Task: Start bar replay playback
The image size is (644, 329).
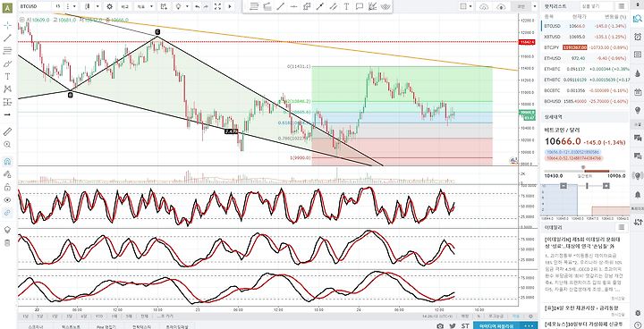Action: tap(230, 6)
